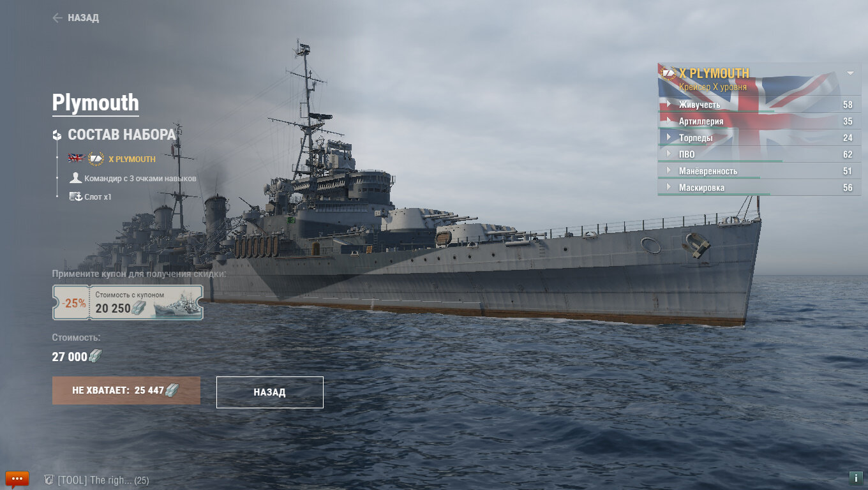Click the port slot anchor icon

click(x=76, y=197)
